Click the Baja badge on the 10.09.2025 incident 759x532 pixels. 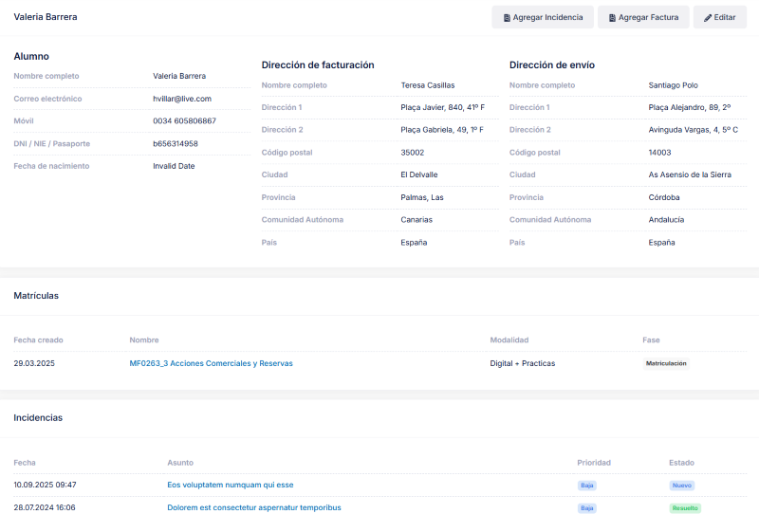pos(587,485)
